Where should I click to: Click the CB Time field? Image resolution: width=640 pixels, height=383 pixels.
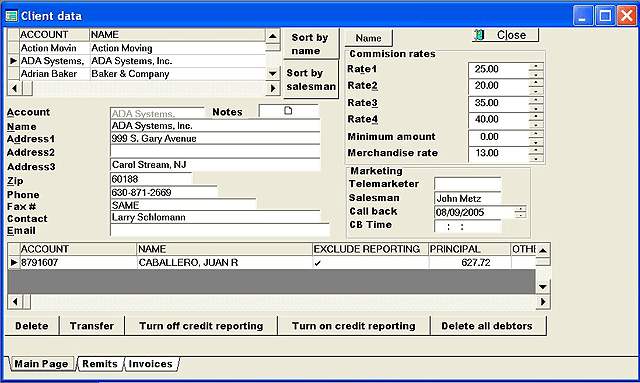[468, 226]
